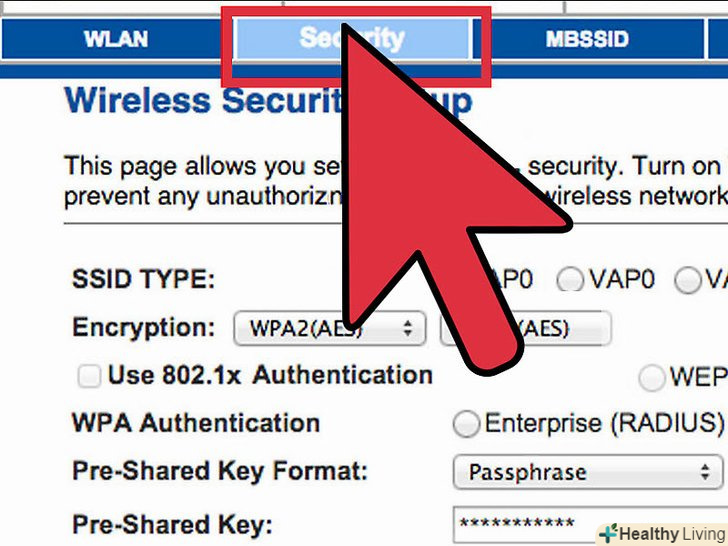Click the up-down arrows on the Passphrase selector
The height and width of the screenshot is (546, 728).
click(x=705, y=472)
